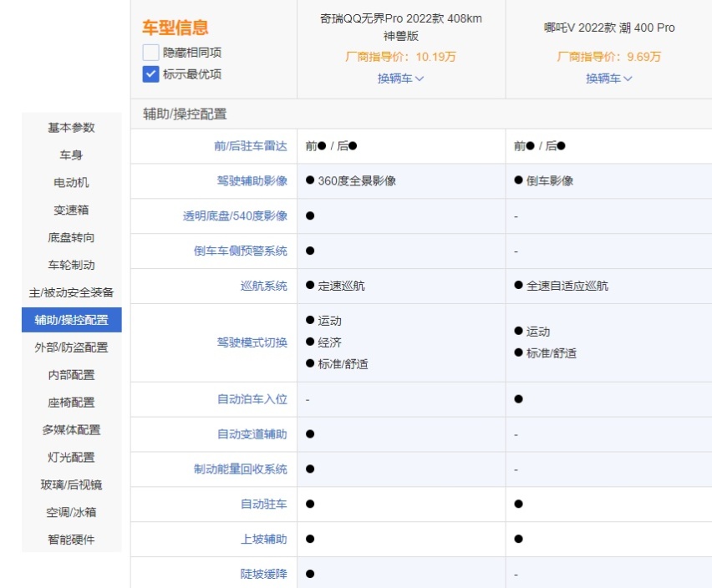Click 360度全景影像 cell value
Viewport: 712px width, 588px height.
click(357, 180)
